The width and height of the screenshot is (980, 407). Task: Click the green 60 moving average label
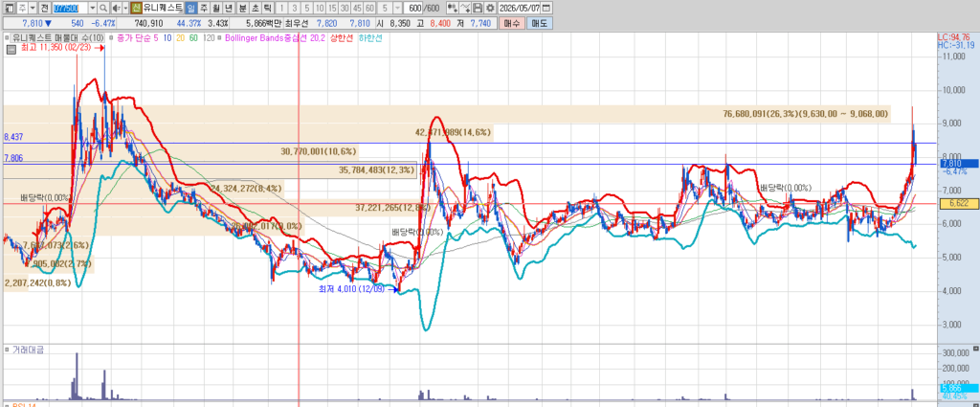[x=193, y=37]
